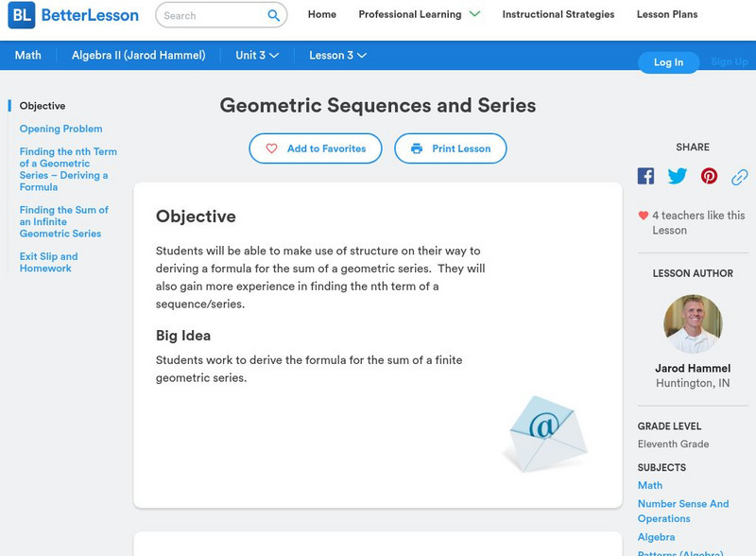This screenshot has width=756, height=556.
Task: Click the Log In button
Action: tap(668, 62)
